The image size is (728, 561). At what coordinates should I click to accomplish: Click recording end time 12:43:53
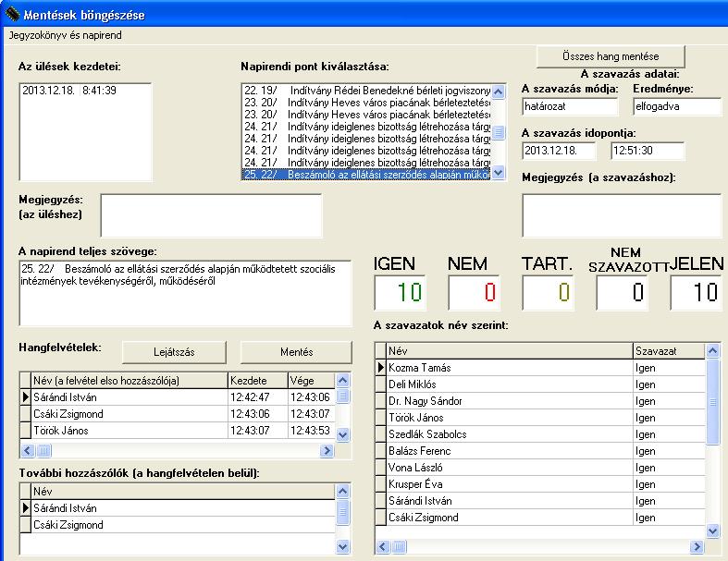click(310, 431)
